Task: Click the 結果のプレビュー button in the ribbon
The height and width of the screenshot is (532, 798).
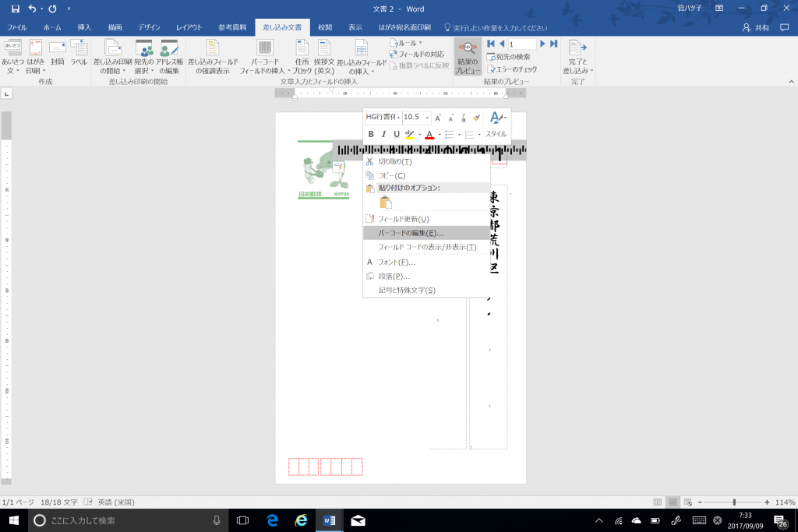Action: click(468, 57)
